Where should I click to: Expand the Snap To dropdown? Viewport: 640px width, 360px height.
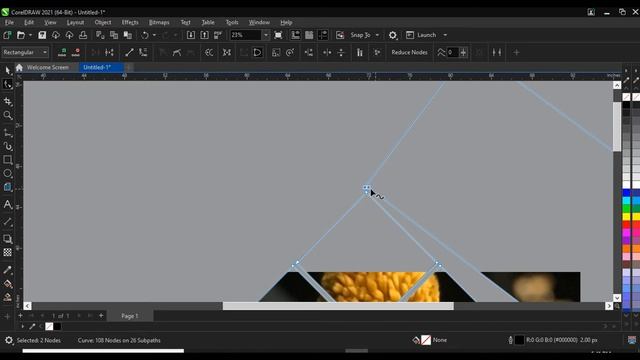[x=377, y=35]
